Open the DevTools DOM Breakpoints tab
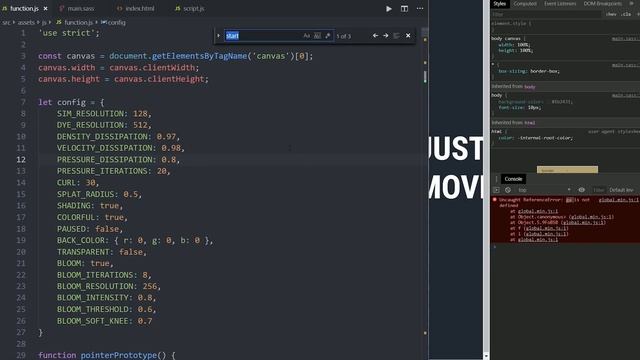The image size is (640, 360). pyautogui.click(x=602, y=4)
